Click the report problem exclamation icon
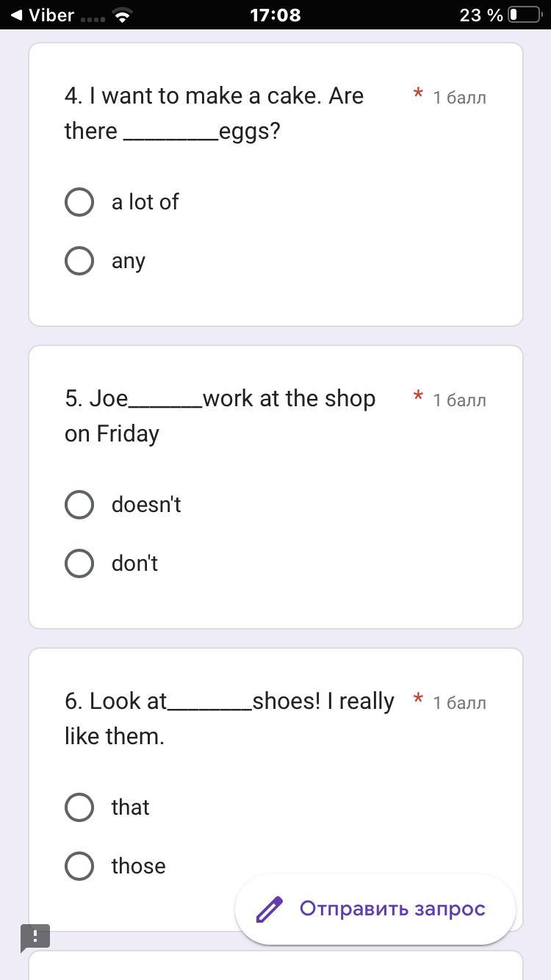Image resolution: width=551 pixels, height=980 pixels. click(35, 937)
